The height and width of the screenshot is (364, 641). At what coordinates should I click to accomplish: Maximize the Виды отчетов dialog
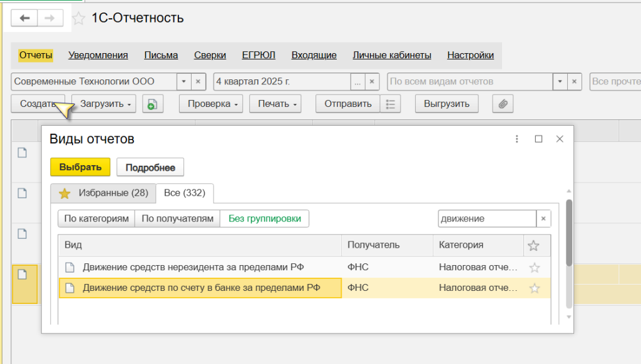pyautogui.click(x=538, y=139)
